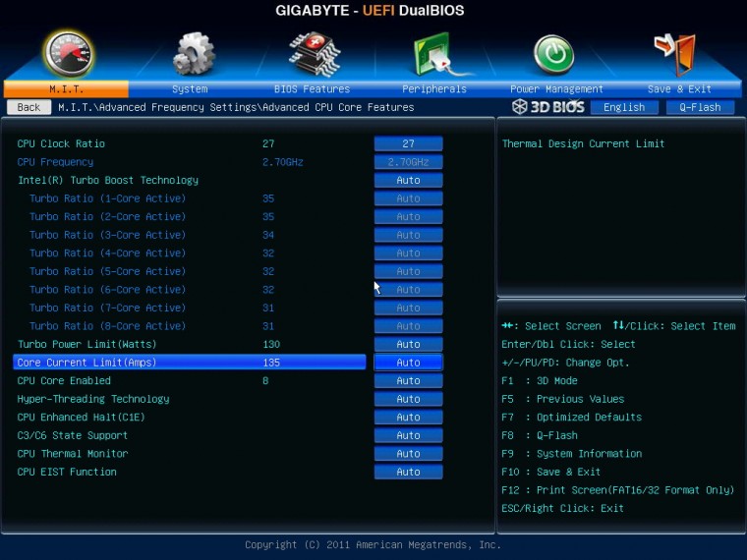Select the CPU Frequency label
The image size is (747, 560).
click(55, 162)
